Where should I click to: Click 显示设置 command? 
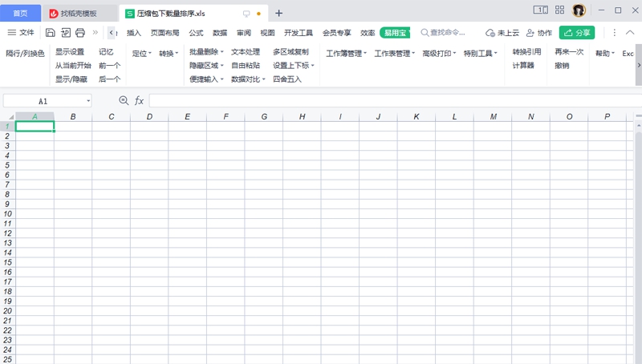click(x=70, y=51)
